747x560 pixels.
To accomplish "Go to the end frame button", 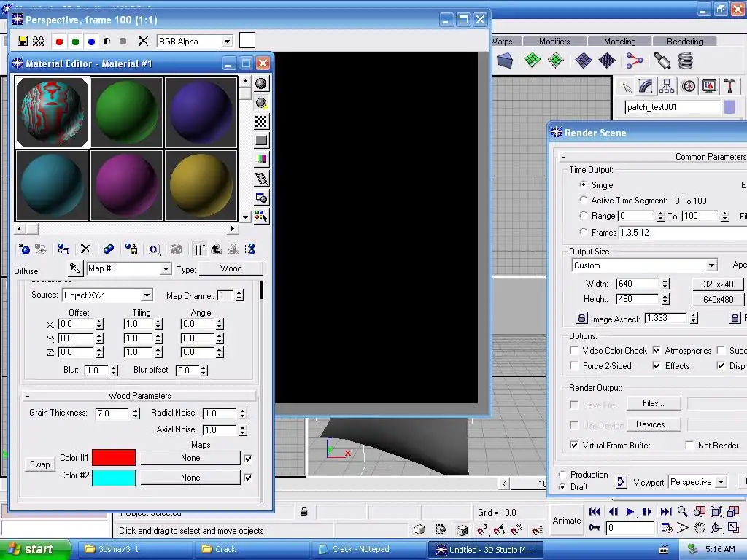I will click(665, 512).
